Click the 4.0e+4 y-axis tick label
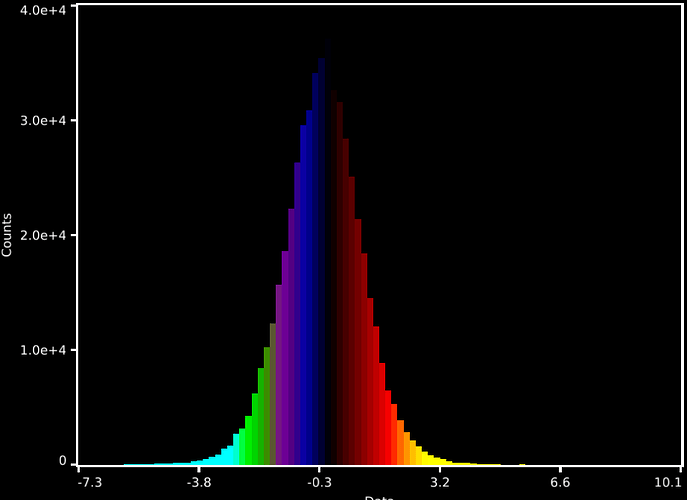Viewport: 687px width, 500px height. click(x=43, y=10)
